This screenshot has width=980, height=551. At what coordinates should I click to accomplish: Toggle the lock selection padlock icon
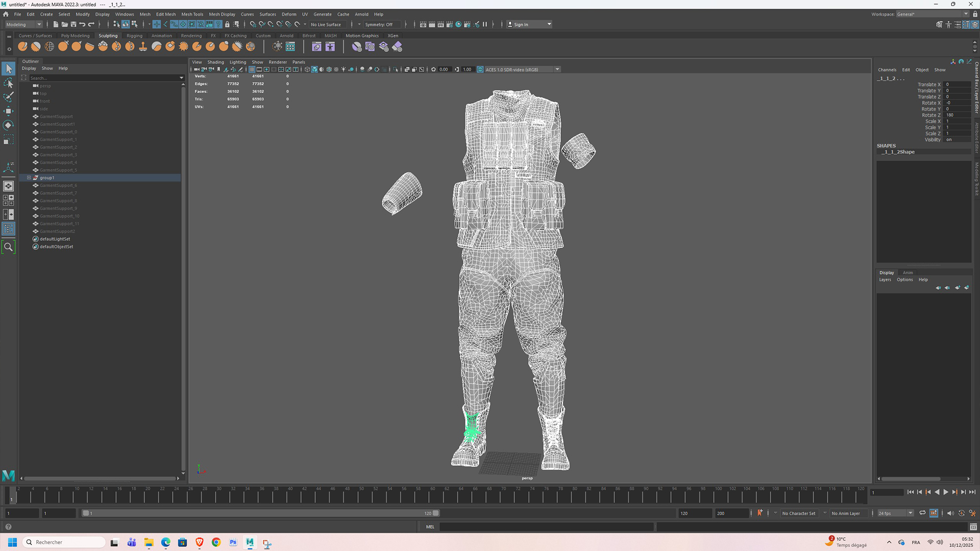[227, 24]
